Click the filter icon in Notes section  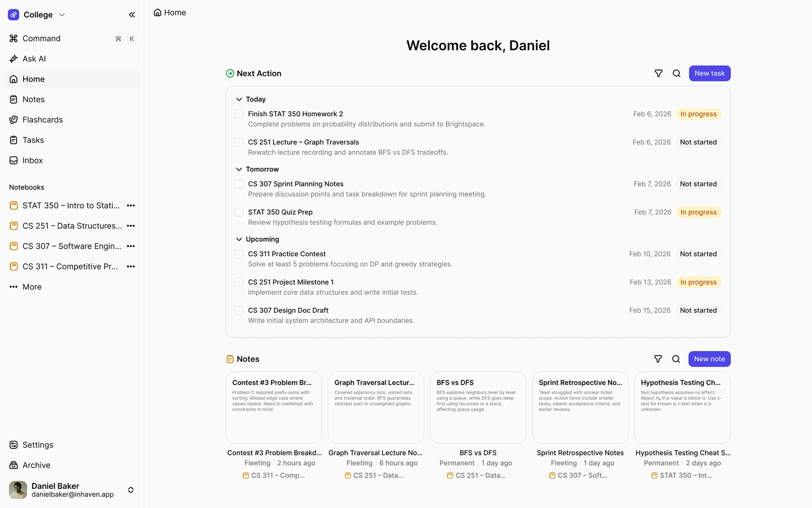click(x=658, y=359)
